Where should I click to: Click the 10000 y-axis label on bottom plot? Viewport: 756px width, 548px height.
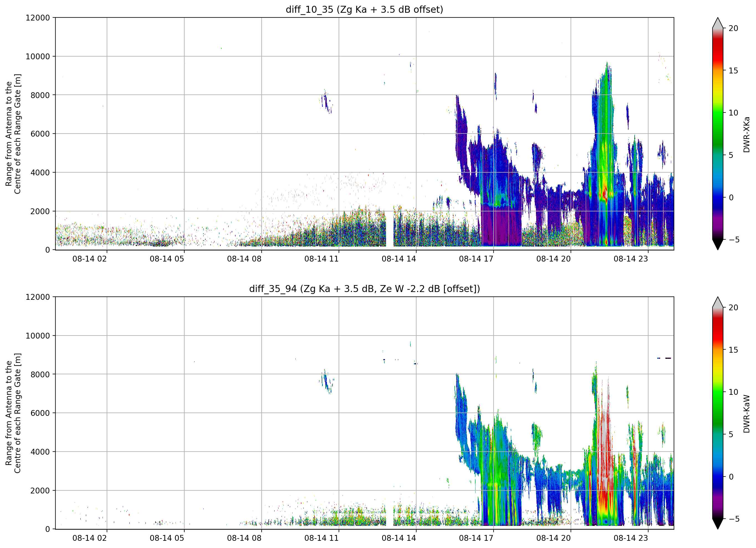pyautogui.click(x=38, y=336)
